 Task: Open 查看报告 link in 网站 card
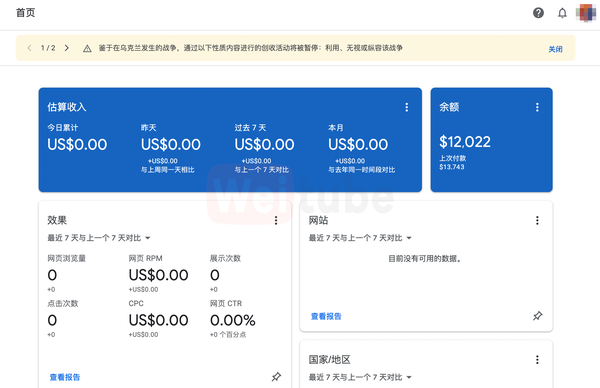326,316
